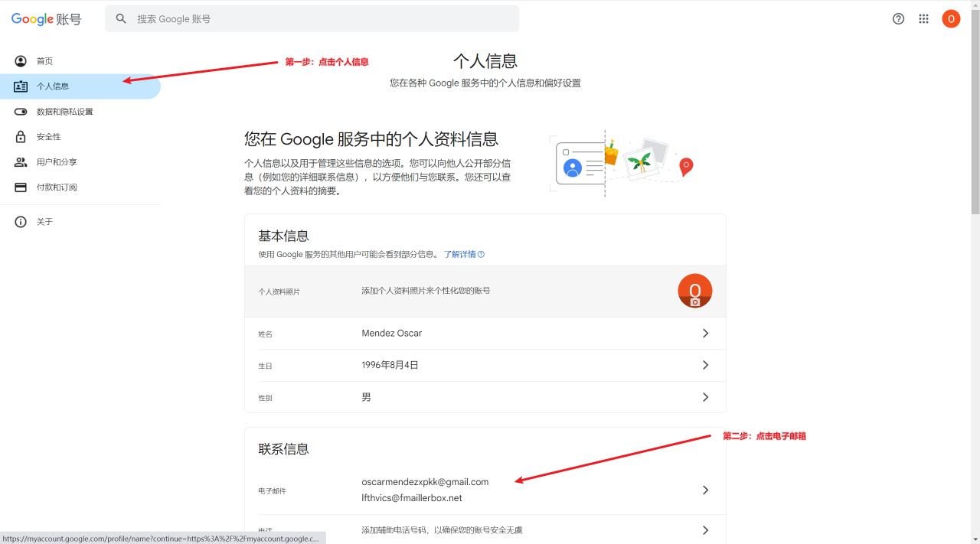
Task: Click the 数据和隐私设置 toggle icon
Action: (x=21, y=112)
